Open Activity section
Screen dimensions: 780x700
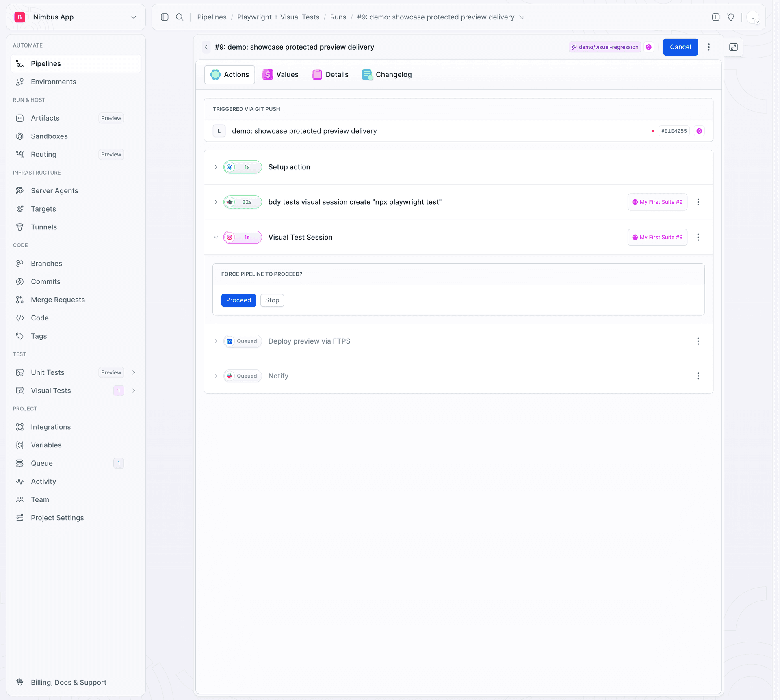coord(76,482)
